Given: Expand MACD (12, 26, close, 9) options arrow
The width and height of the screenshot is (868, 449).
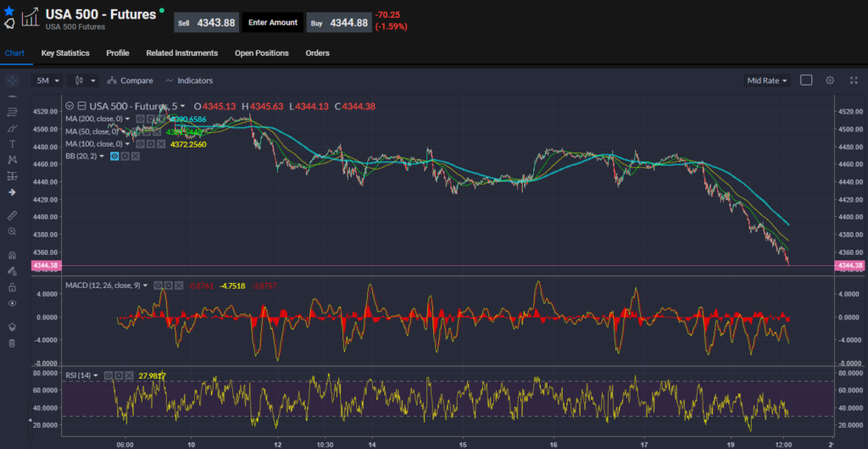Looking at the screenshot, I should (x=145, y=285).
